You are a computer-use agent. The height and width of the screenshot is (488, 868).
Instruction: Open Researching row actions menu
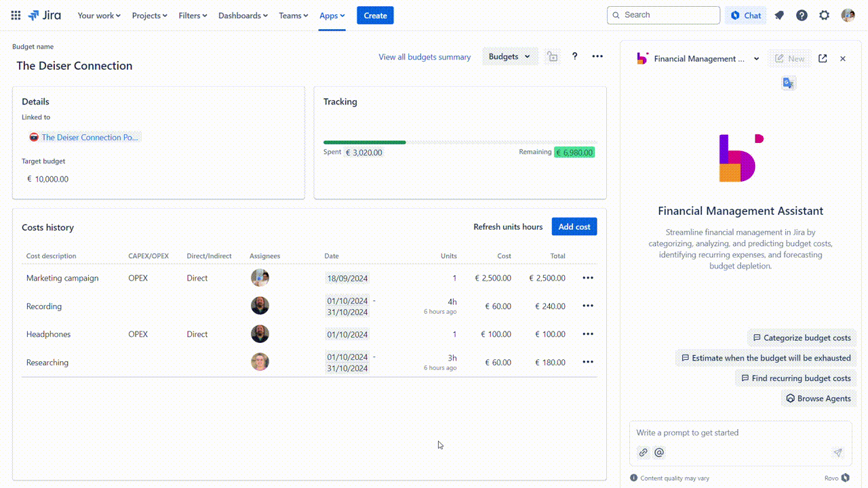pyautogui.click(x=588, y=362)
